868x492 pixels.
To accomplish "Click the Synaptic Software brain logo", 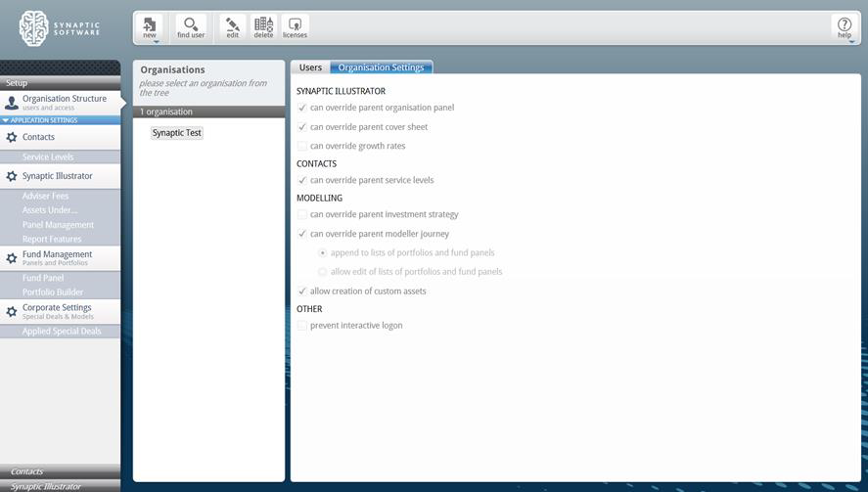I will pyautogui.click(x=34, y=28).
